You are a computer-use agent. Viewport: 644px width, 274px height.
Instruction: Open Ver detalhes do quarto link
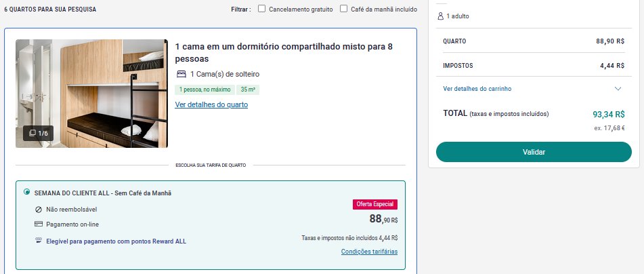(211, 104)
